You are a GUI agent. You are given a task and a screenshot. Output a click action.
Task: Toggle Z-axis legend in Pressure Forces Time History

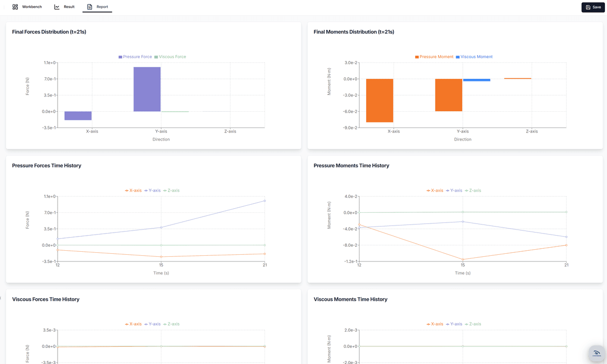[171, 191]
